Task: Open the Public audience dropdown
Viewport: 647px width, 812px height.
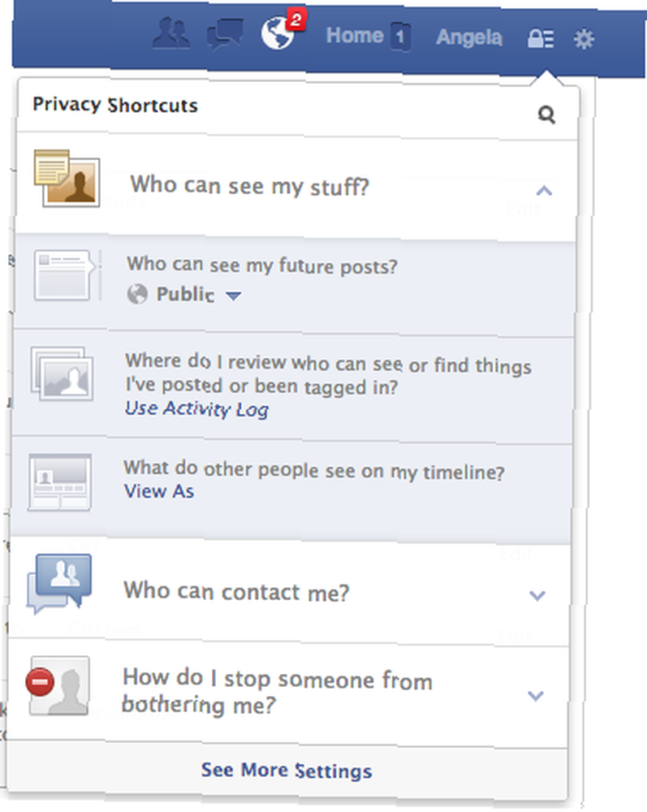Action: 184,295
